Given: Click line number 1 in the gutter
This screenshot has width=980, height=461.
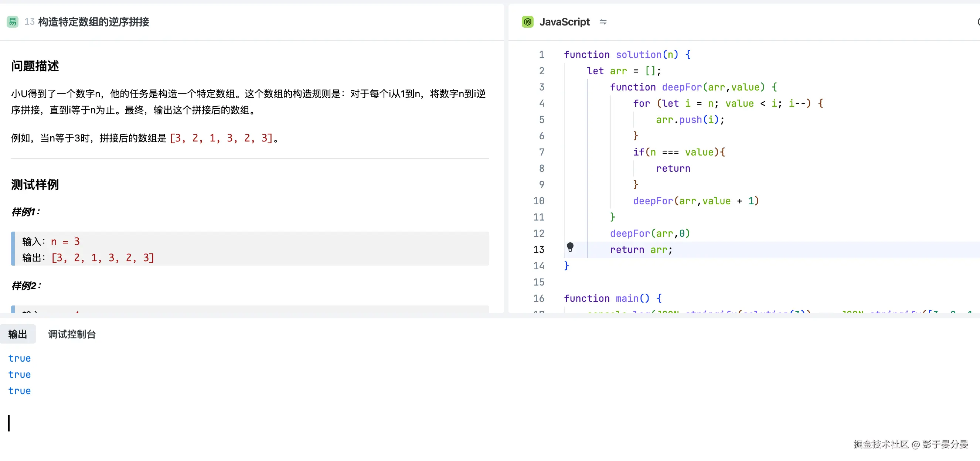Looking at the screenshot, I should [541, 55].
